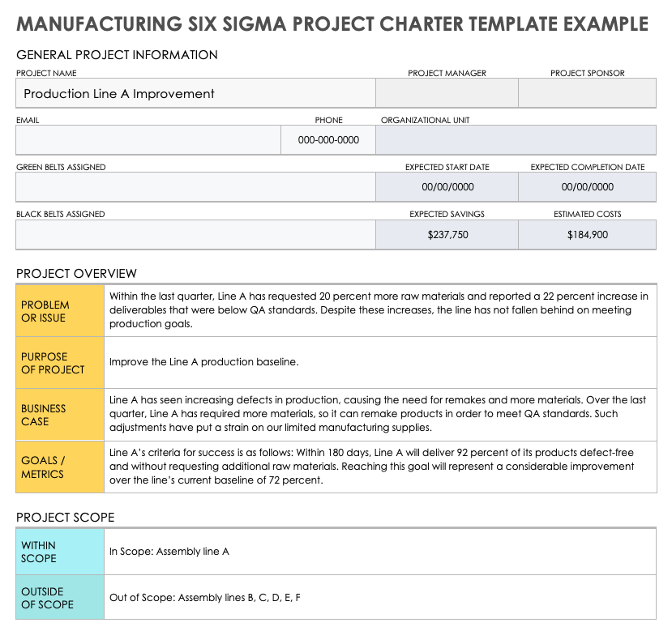Select the Expected Savings value cell
The height and width of the screenshot is (644, 672).
point(447,235)
